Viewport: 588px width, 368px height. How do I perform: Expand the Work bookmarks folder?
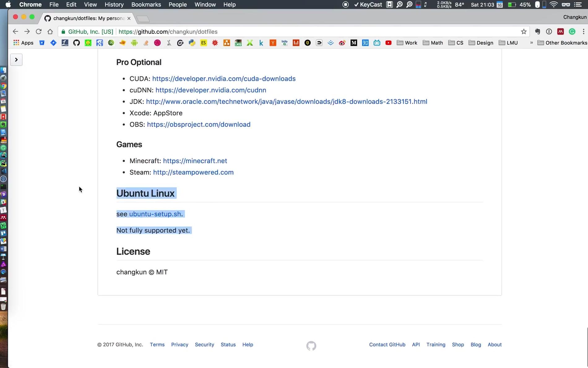point(407,43)
